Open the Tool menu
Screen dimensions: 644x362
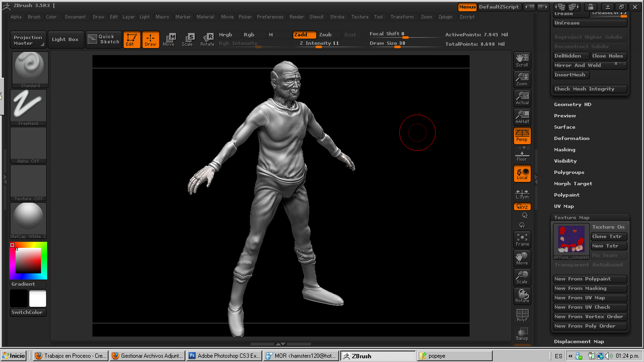tap(379, 17)
